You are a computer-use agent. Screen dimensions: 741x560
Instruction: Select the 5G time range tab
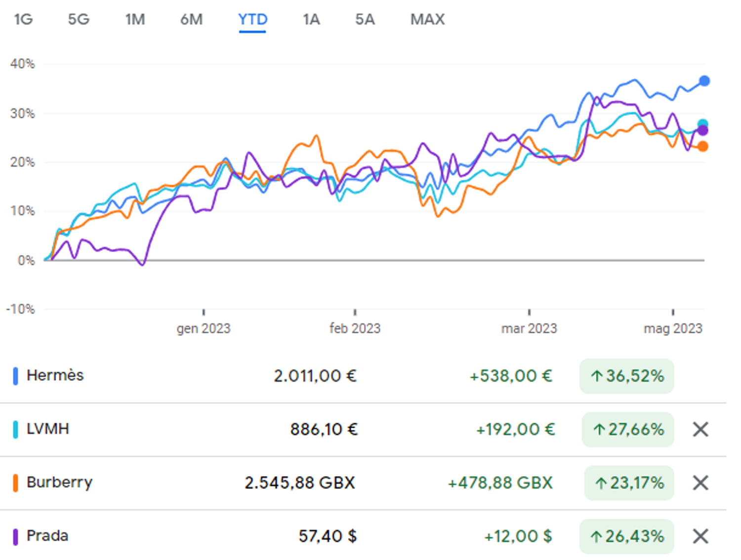[79, 19]
